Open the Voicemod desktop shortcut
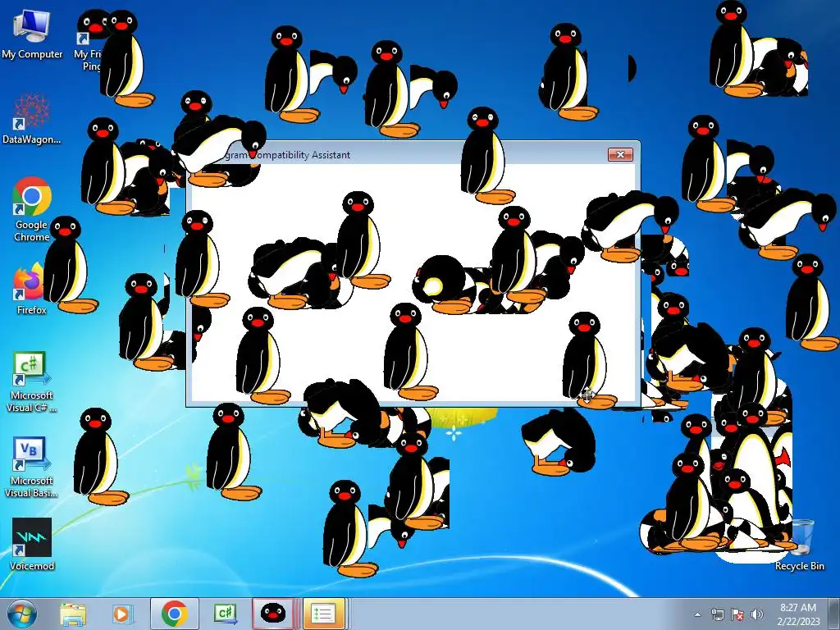 [32, 544]
